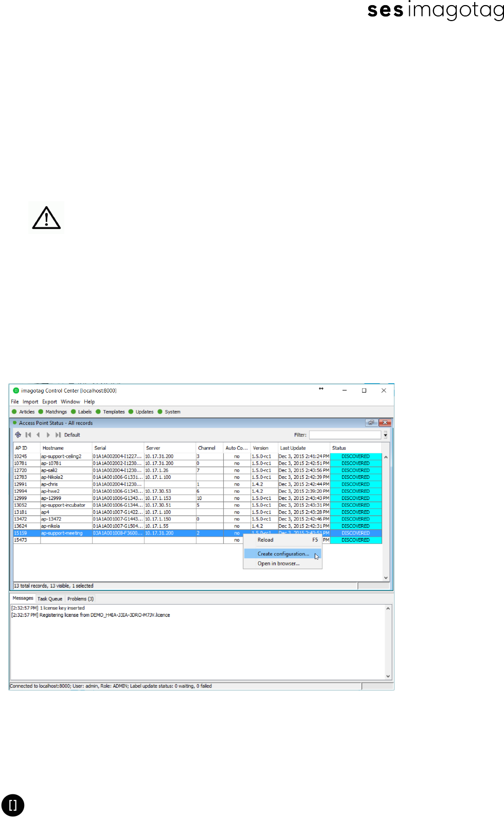Sort by AP ID column header
Viewport: 504px width, 818px height.
coord(27,448)
